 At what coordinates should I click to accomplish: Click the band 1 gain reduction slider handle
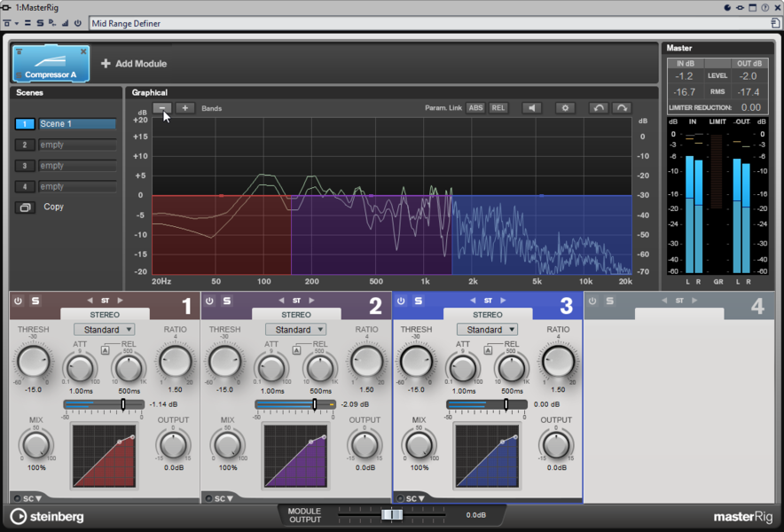123,404
